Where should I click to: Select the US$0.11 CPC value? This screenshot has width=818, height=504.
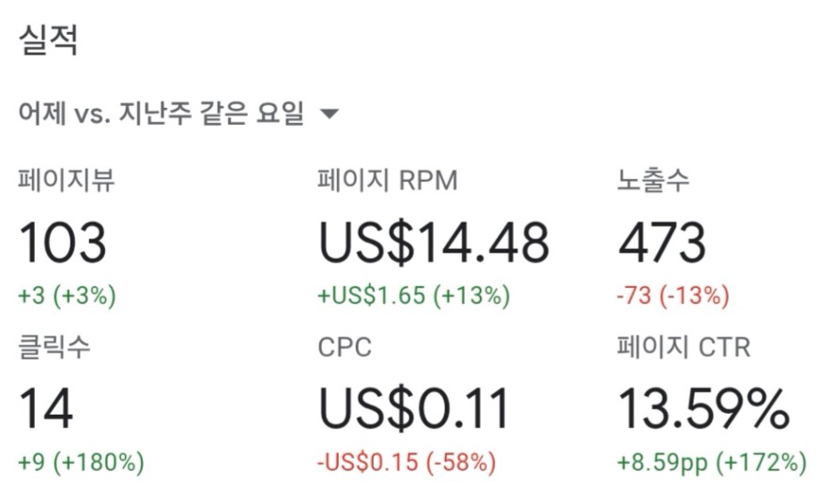pos(414,408)
